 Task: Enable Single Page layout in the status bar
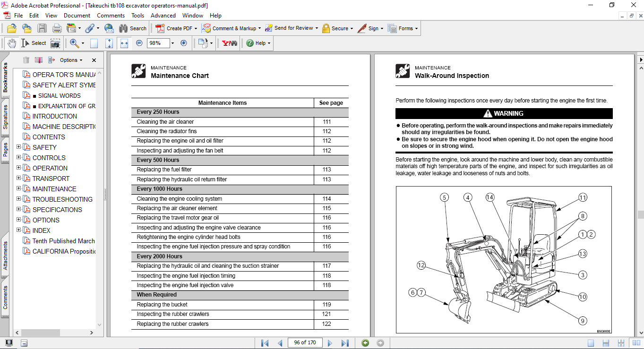click(x=591, y=343)
